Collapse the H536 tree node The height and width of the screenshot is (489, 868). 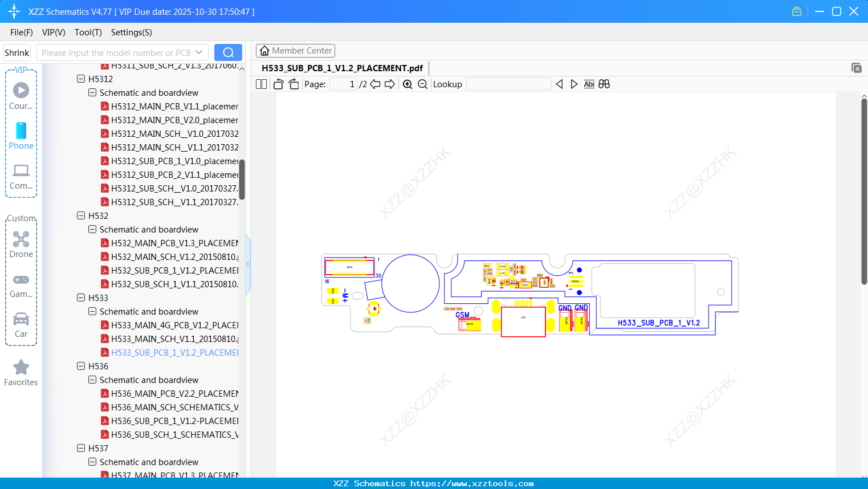[80, 366]
